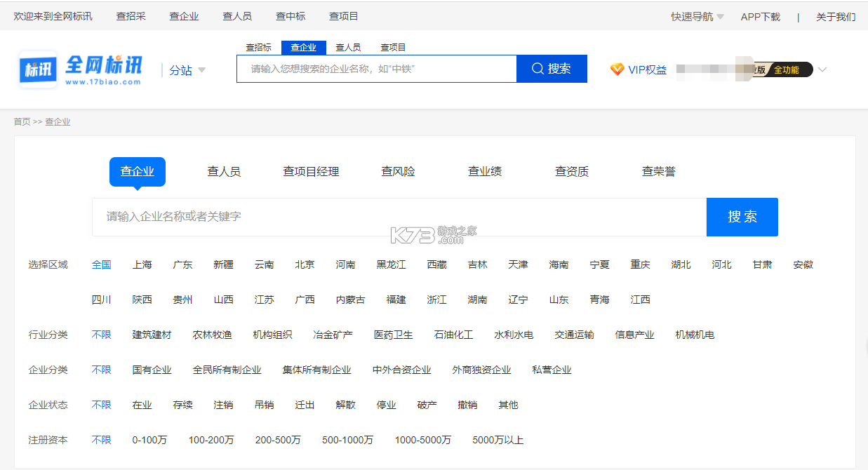Screen dimensions: 868x470
Task: Filter company status 破产
Action: [x=427, y=405]
